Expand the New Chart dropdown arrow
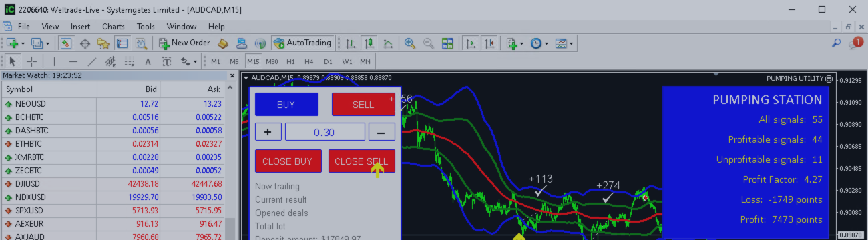The width and height of the screenshot is (868, 240). pos(23,43)
